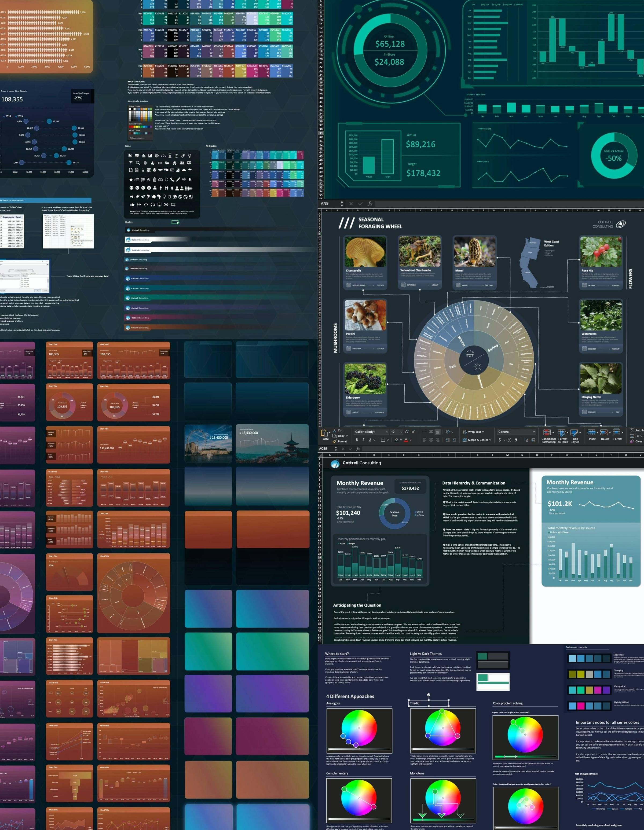Expand the Fill Color dropdown arrow
The width and height of the screenshot is (644, 830).
401,440
